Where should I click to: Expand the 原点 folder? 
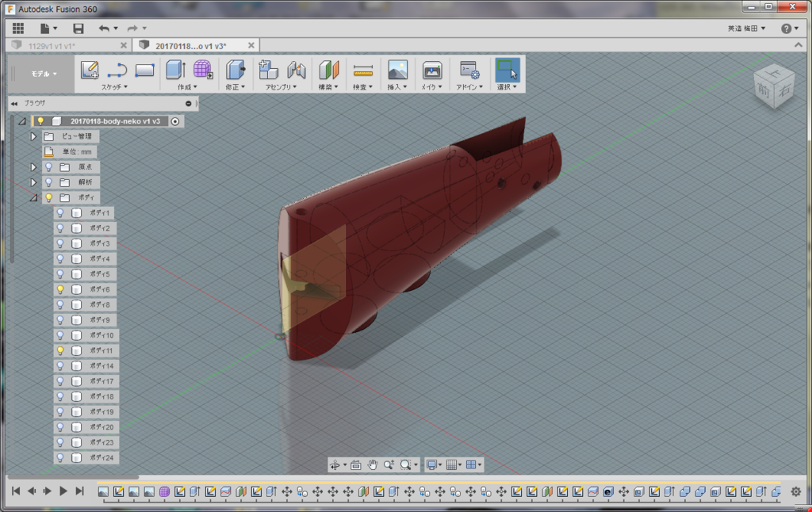(x=33, y=167)
